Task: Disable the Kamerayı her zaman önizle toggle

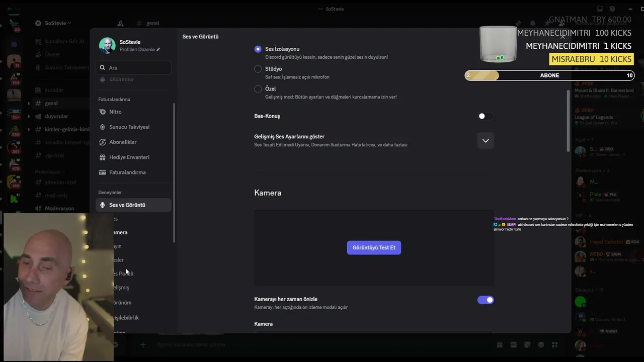Action: tap(485, 300)
